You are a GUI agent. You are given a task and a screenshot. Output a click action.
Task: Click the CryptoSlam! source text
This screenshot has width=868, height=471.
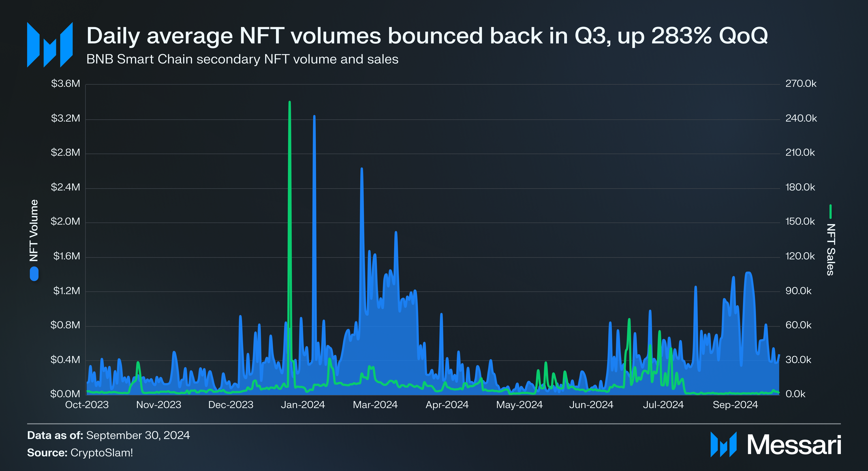click(x=101, y=453)
